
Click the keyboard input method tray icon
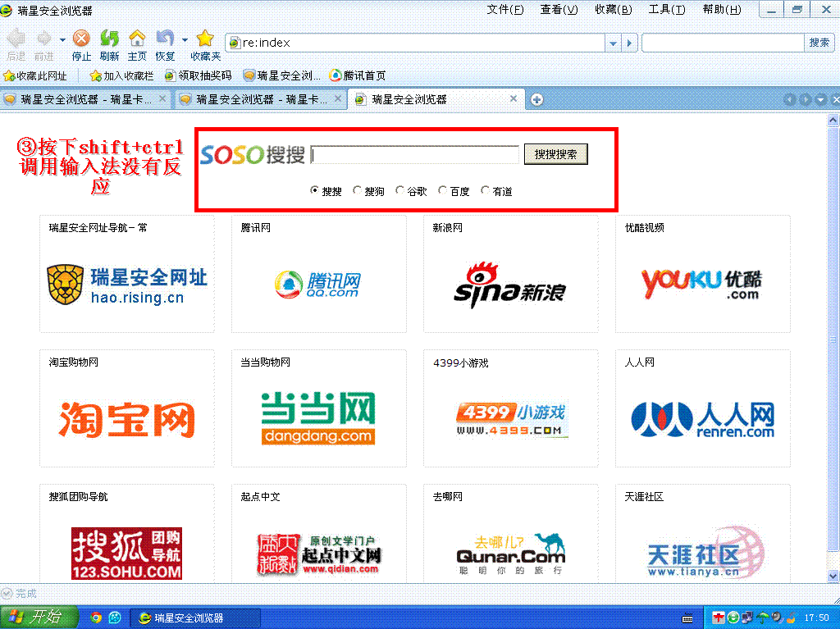click(687, 618)
